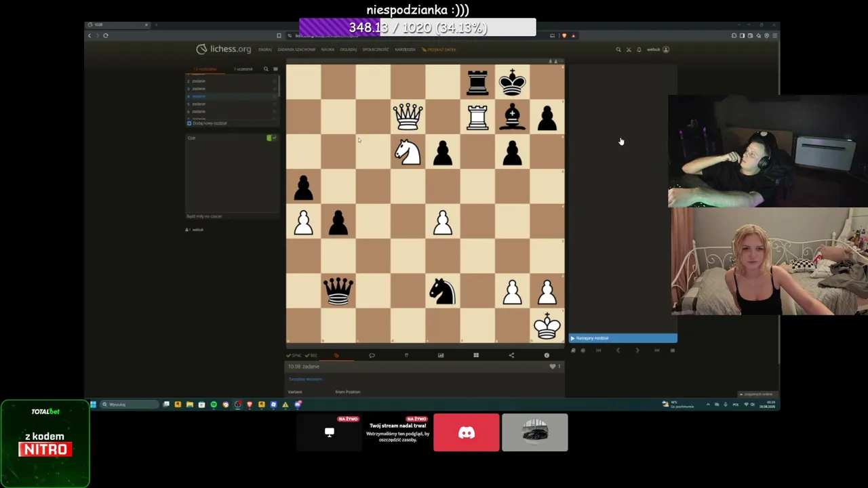
Task: Open the user profile menu
Action: point(658,49)
